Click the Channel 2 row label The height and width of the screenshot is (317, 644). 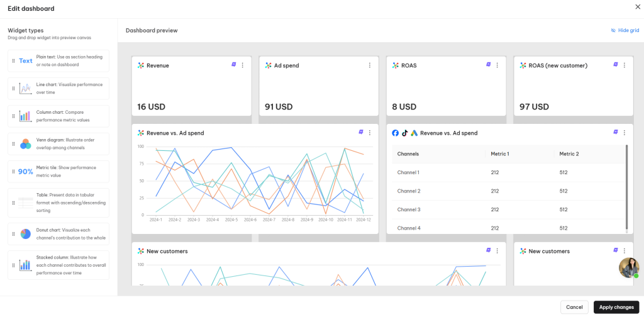pos(409,191)
